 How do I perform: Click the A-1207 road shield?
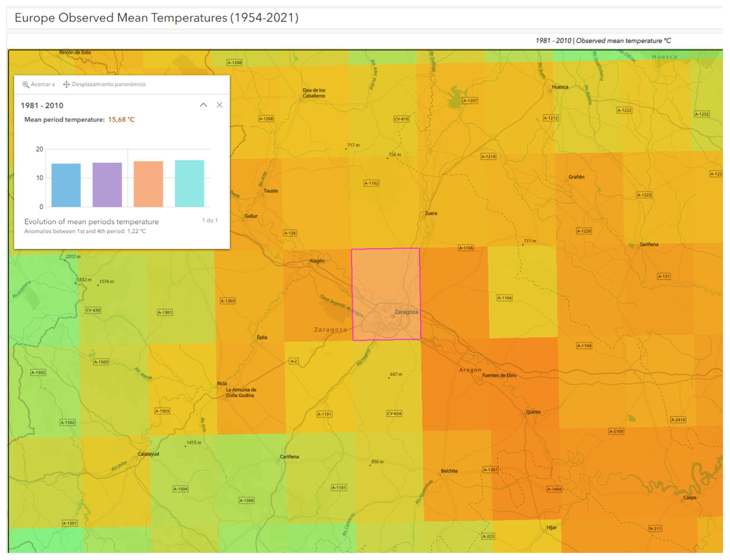[x=470, y=100]
